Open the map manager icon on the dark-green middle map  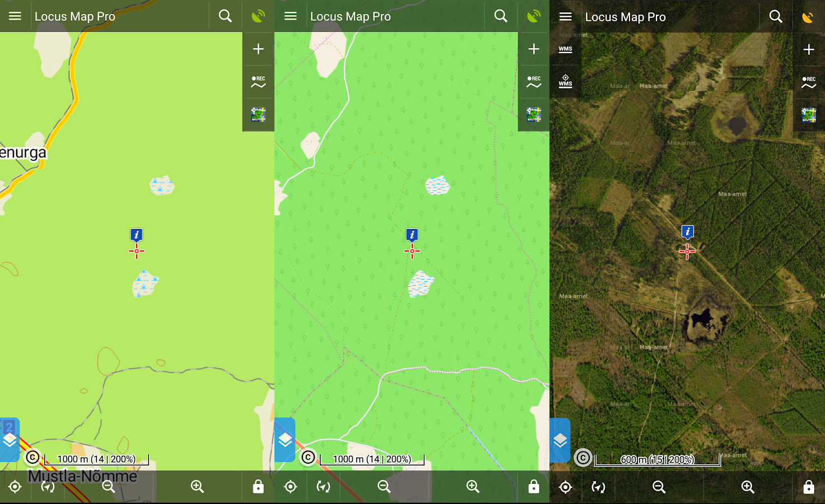pos(534,115)
